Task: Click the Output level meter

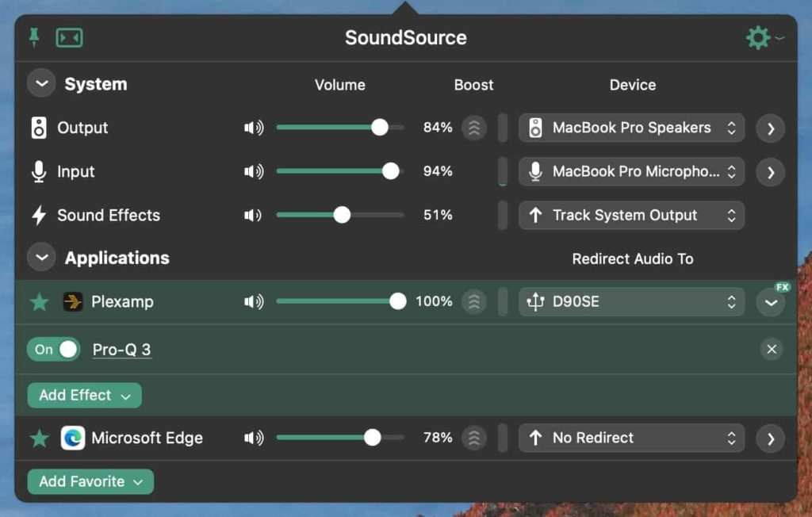Action: point(502,128)
